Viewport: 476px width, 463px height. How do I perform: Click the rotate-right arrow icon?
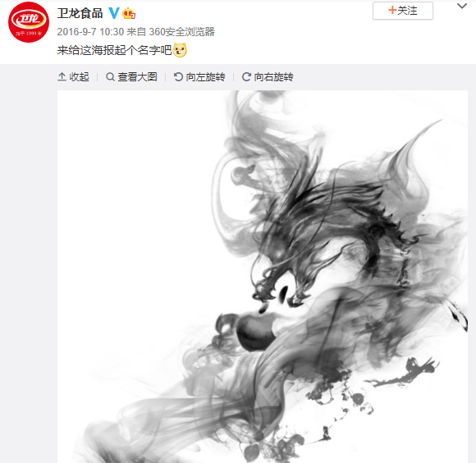246,77
